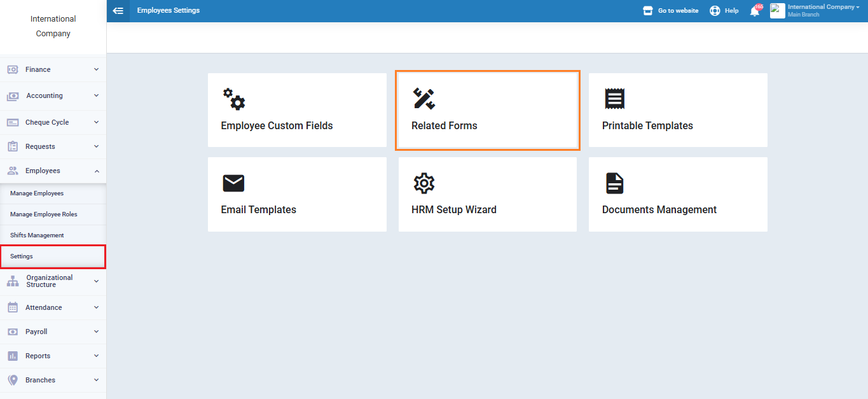Select Manage Employee Roles in sidebar
This screenshot has width=868, height=399.
point(44,214)
